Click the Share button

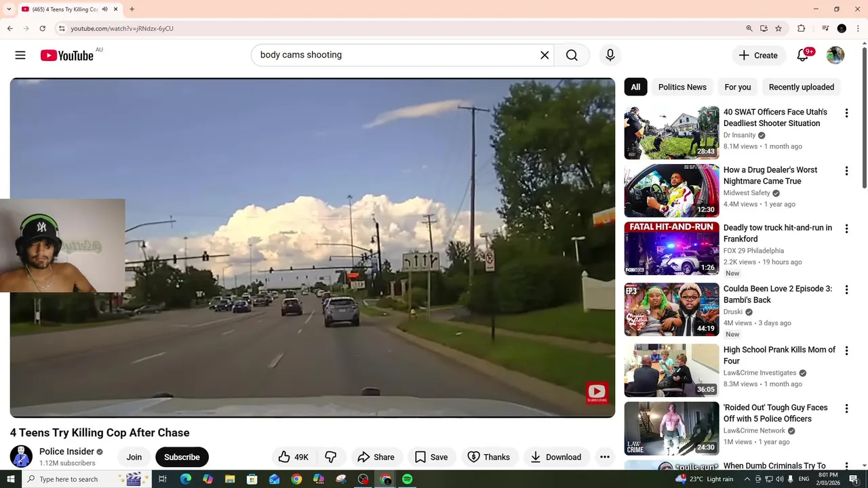376,457
